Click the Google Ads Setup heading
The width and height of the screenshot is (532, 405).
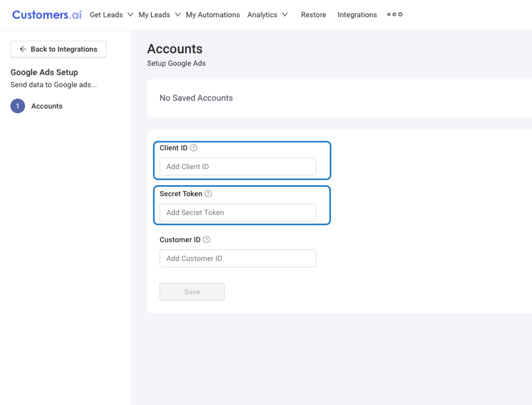[x=44, y=72]
